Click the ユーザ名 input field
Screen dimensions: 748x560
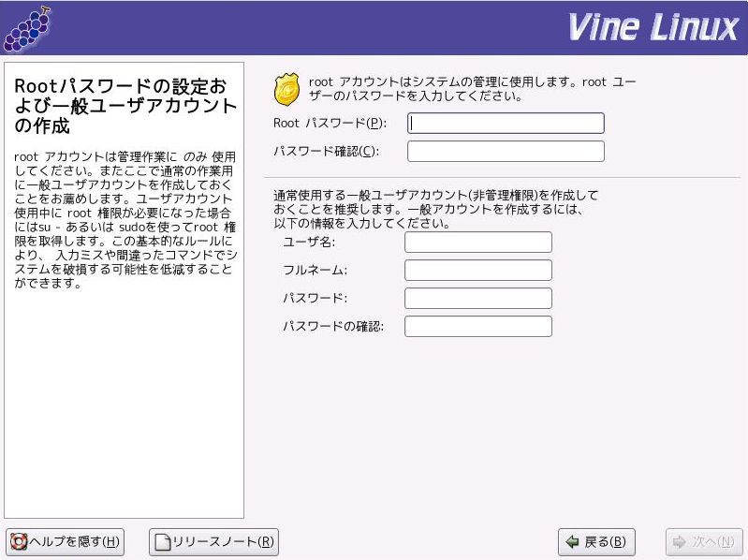point(478,242)
